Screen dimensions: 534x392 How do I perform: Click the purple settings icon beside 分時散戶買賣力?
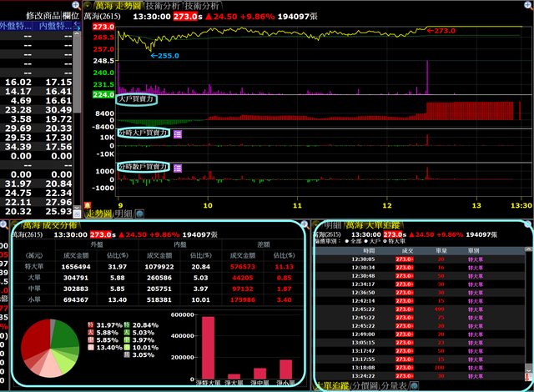click(177, 167)
